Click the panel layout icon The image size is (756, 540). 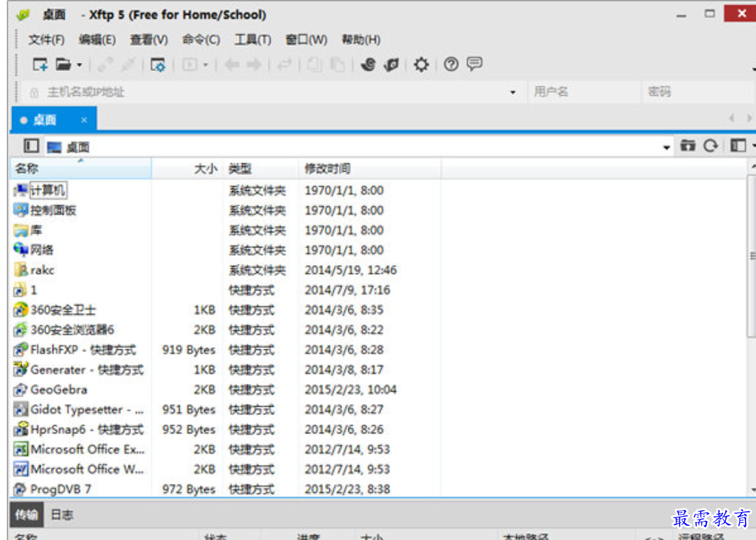click(x=738, y=146)
